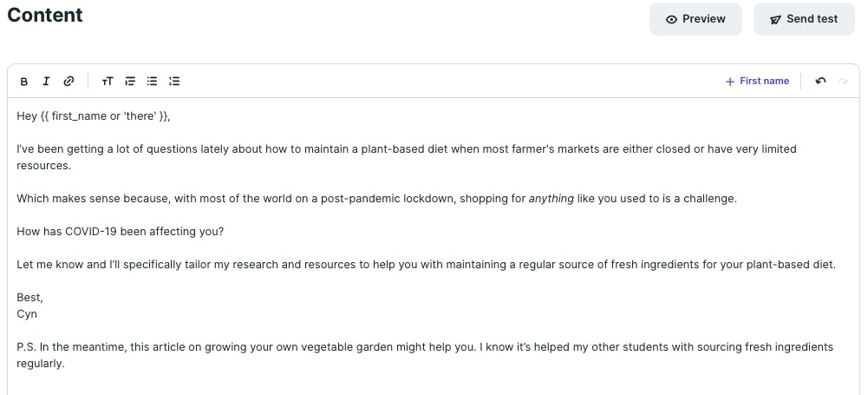Click the 'Best,' closing line
Screen dimensions: 868x395
[29, 298]
